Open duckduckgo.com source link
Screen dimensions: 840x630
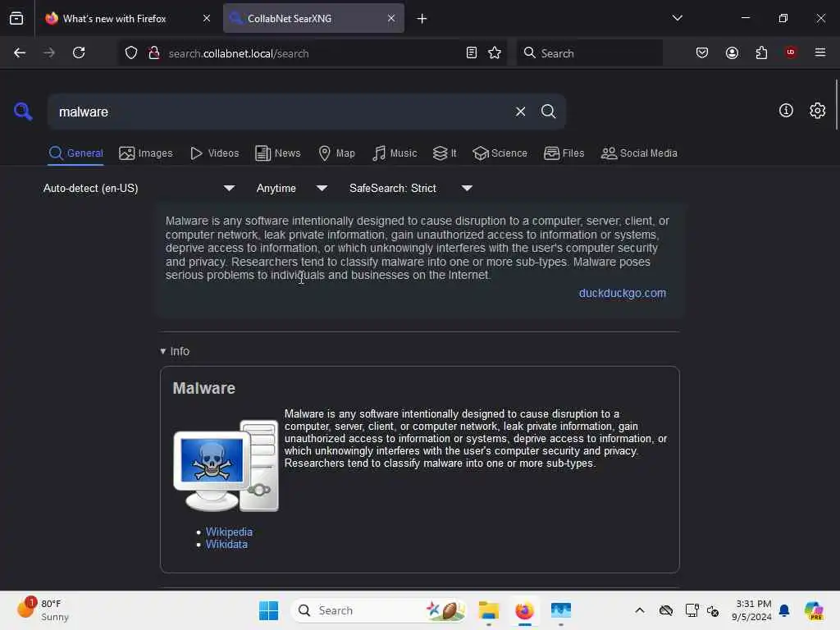click(x=623, y=293)
